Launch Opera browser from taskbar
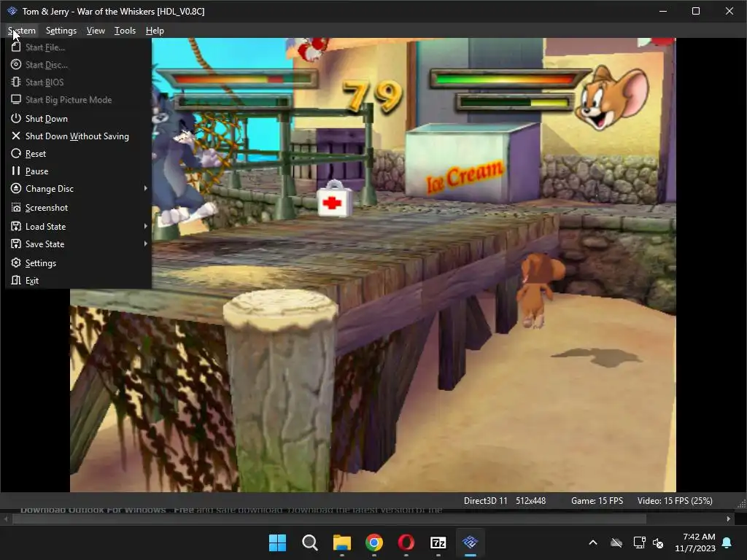The height and width of the screenshot is (560, 747). pos(406,542)
